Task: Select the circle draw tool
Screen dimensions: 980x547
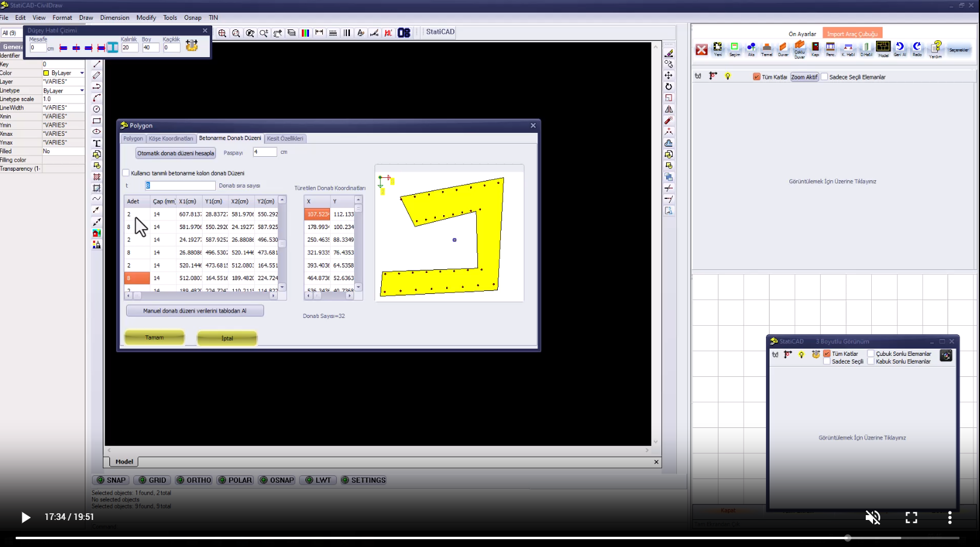Action: [97, 109]
